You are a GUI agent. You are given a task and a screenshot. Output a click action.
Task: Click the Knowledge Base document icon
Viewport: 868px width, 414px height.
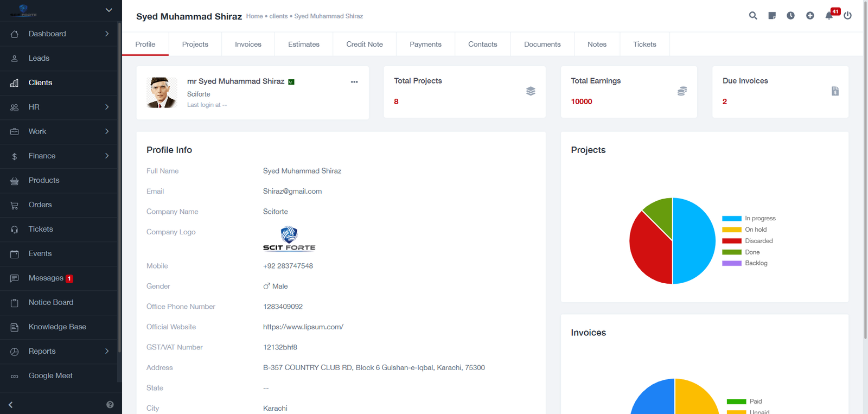(15, 327)
